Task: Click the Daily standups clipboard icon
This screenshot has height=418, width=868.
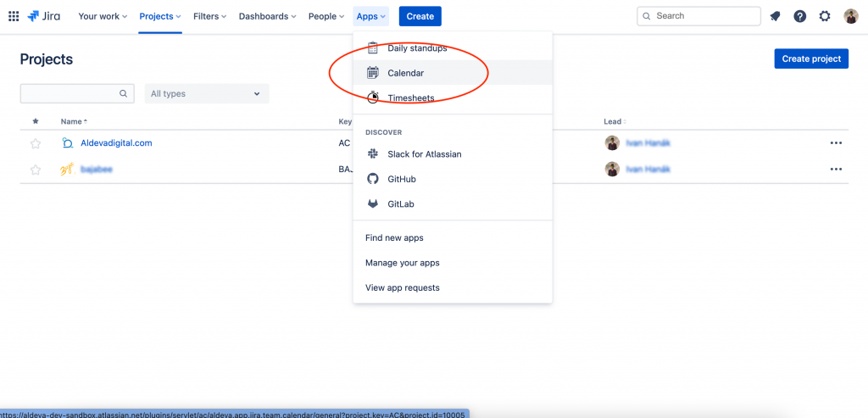Action: point(373,48)
